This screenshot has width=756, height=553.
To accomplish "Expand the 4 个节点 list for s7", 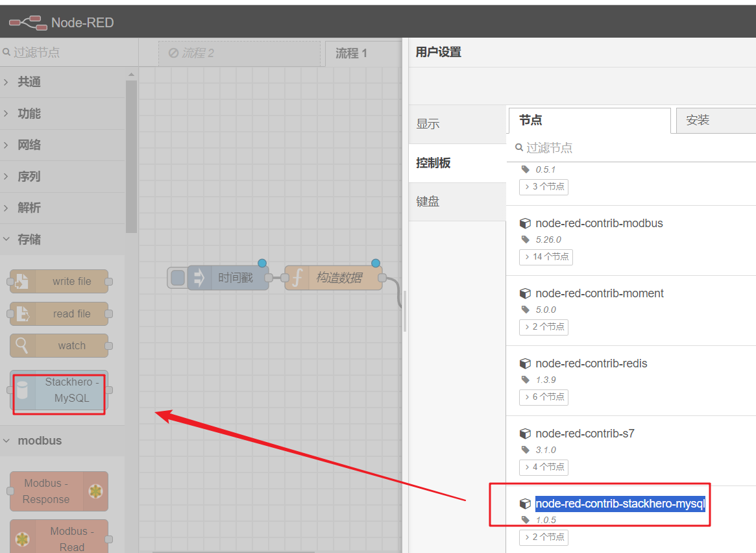I will (x=543, y=467).
